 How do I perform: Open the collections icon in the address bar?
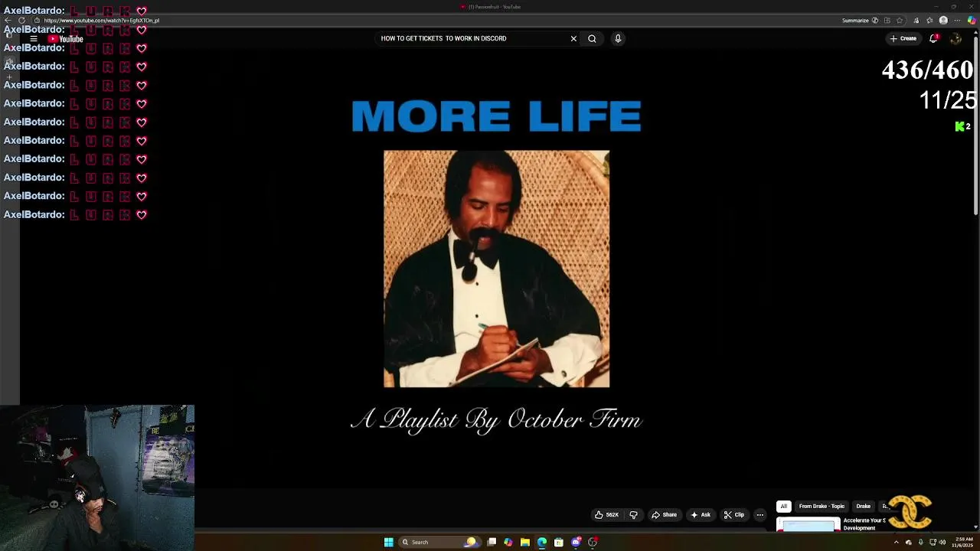887,21
